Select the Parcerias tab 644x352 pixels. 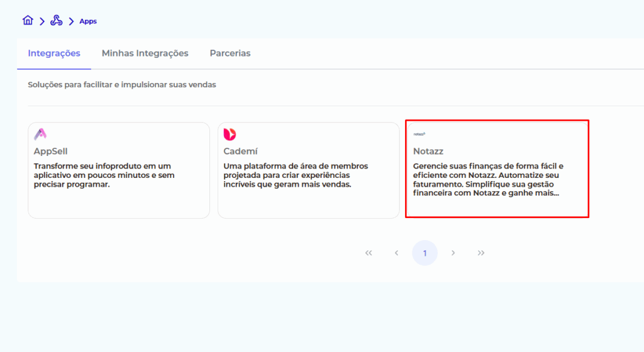230,53
